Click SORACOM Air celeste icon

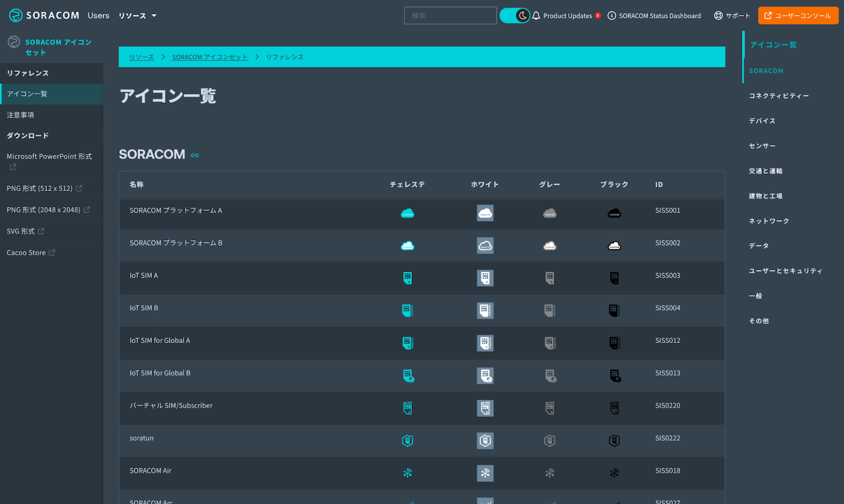(x=407, y=473)
